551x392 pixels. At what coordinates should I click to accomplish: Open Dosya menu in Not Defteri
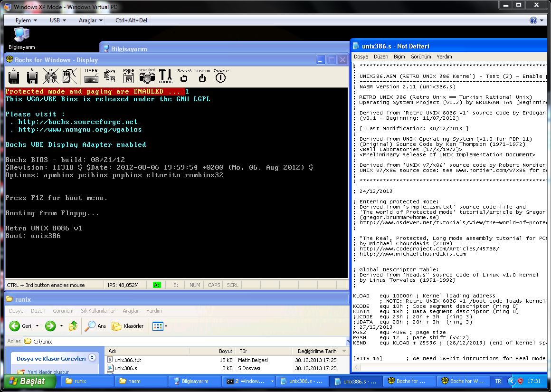(361, 57)
